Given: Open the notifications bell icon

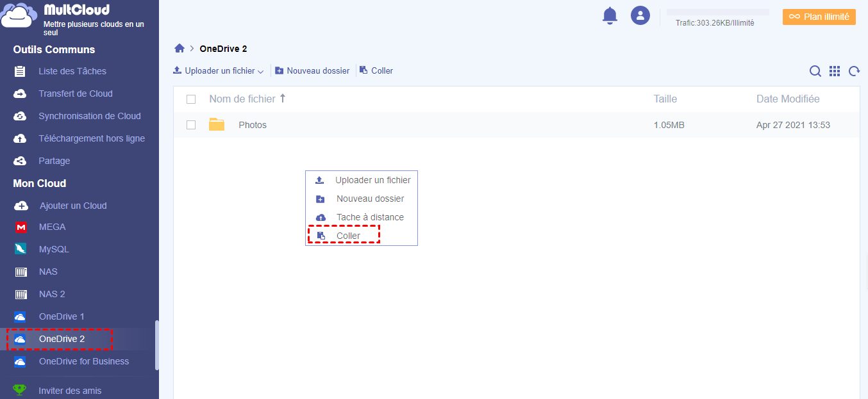Looking at the screenshot, I should (610, 16).
